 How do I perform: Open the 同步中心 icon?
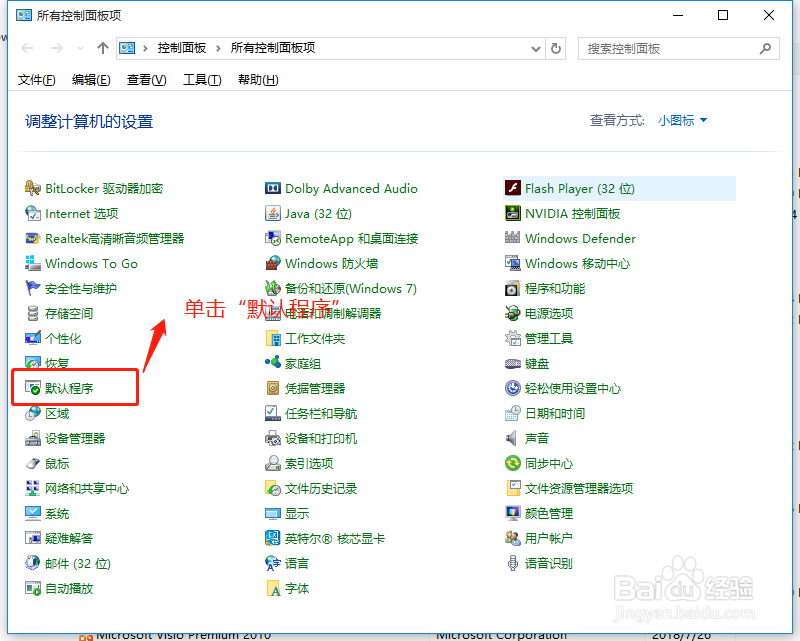(x=513, y=463)
